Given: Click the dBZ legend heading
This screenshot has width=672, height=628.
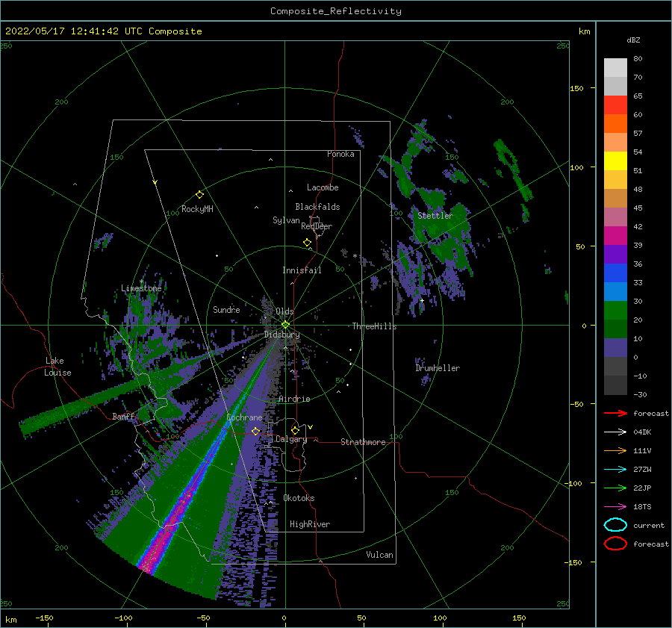Looking at the screenshot, I should (x=633, y=40).
